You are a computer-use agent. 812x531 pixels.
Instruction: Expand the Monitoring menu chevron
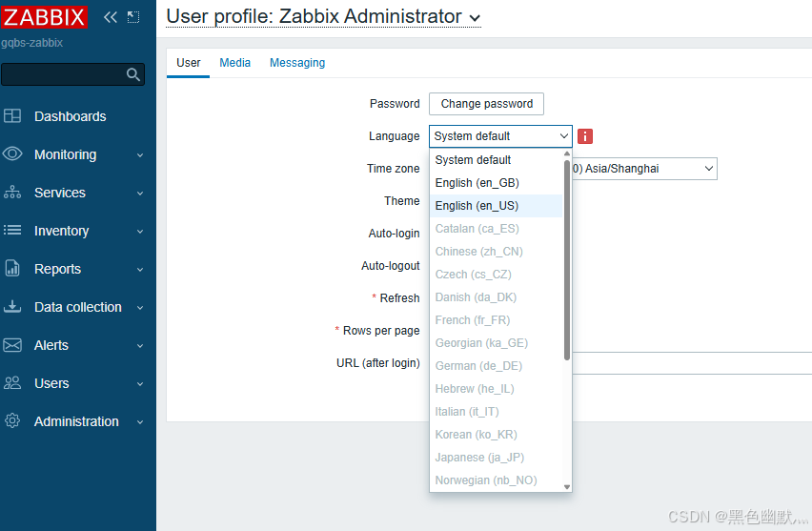140,154
